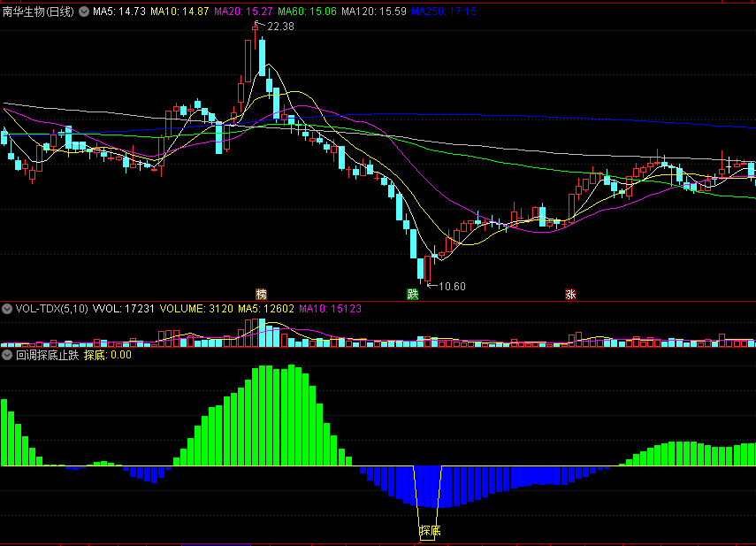Click the VOLUME: 3120 value
The image size is (756, 546).
click(x=196, y=309)
